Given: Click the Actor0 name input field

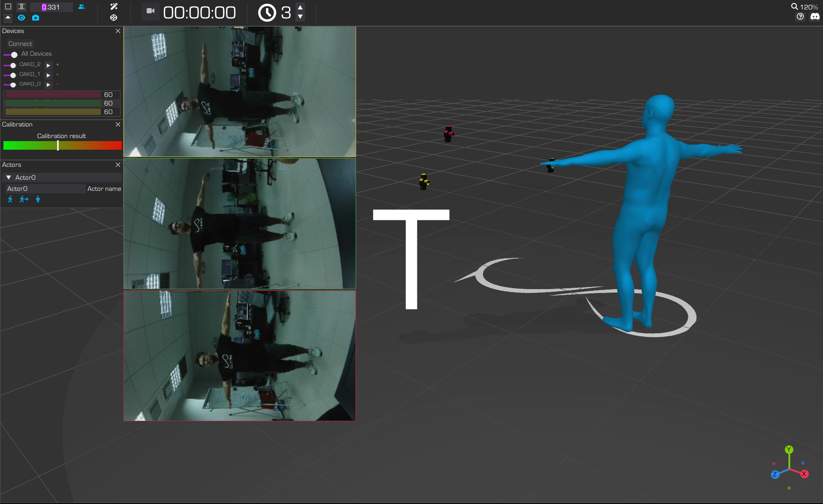Looking at the screenshot, I should click(x=45, y=189).
